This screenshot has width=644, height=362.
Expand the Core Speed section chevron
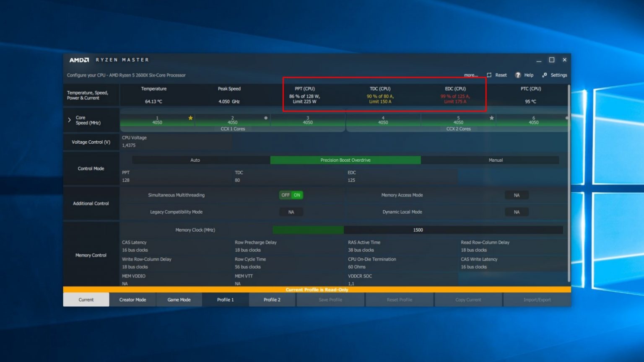tap(69, 120)
